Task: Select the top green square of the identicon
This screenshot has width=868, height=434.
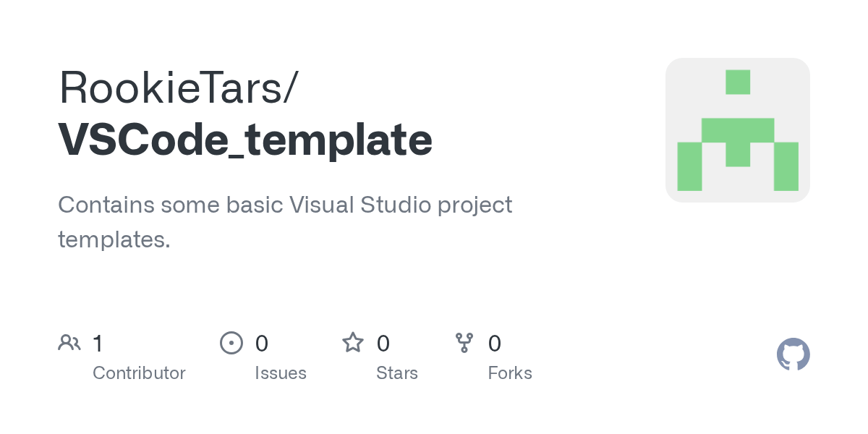Action: (738, 82)
